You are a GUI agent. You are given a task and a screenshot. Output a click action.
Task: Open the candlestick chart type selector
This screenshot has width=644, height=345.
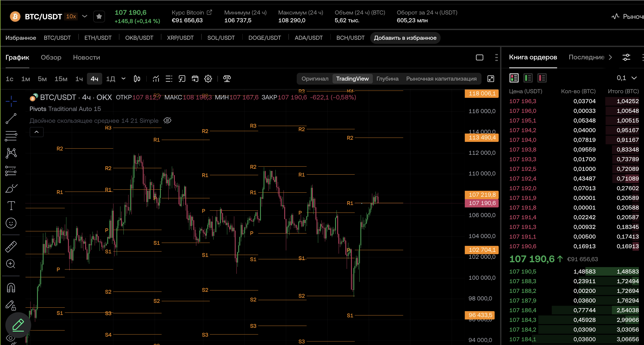[137, 79]
